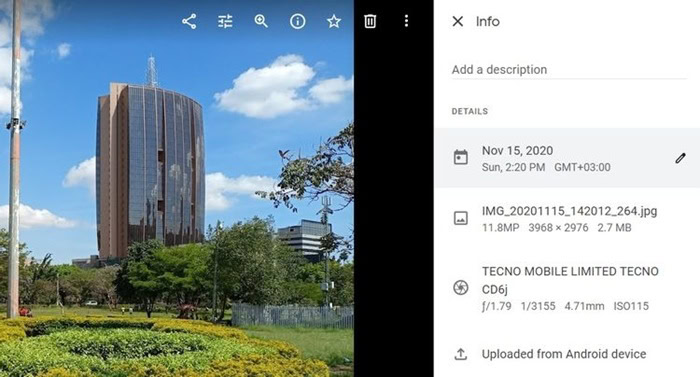The image size is (700, 377).
Task: Click the Zoom magnifier icon
Action: (261, 21)
